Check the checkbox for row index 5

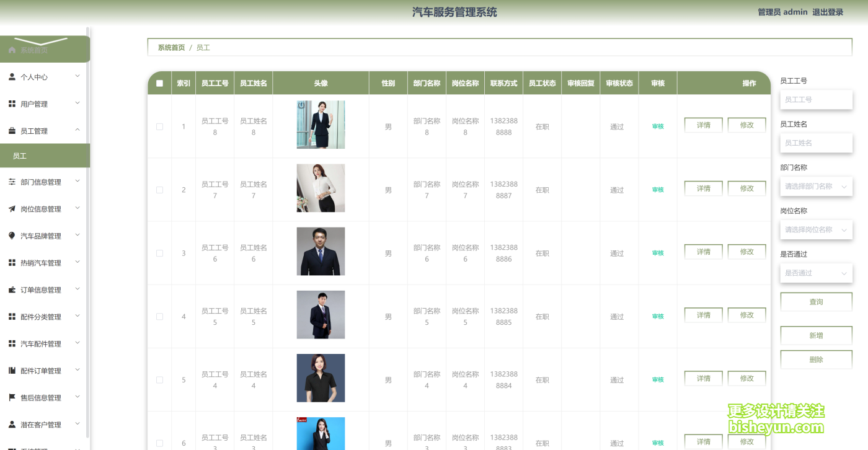click(159, 379)
